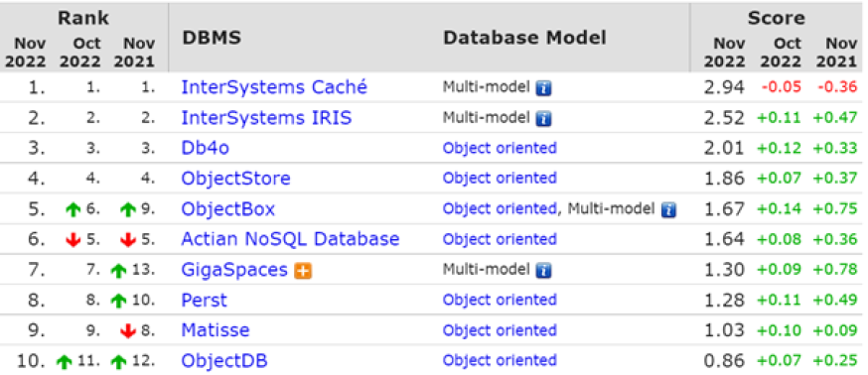This screenshot has width=868, height=375.
Task: Click info icon in ObjectBox row
Action: [x=668, y=209]
